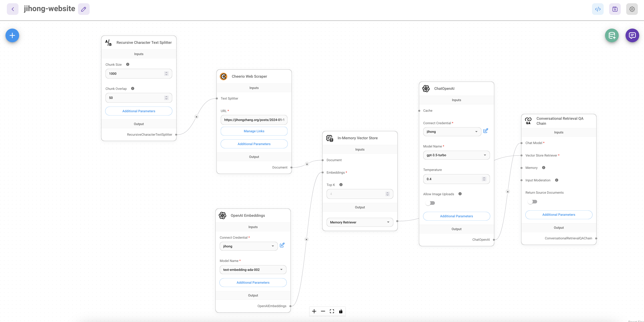
Task: Click the fit view icon in bottom toolbar
Action: tap(332, 311)
